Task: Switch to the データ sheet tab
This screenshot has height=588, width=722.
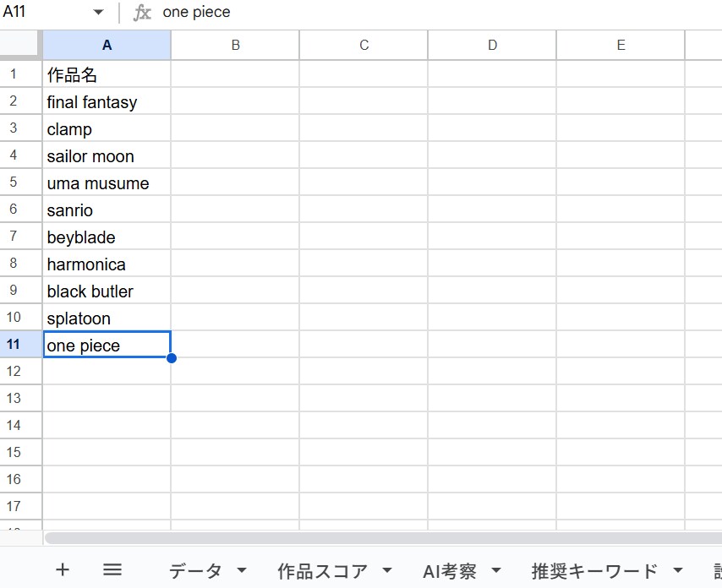Action: 195,571
